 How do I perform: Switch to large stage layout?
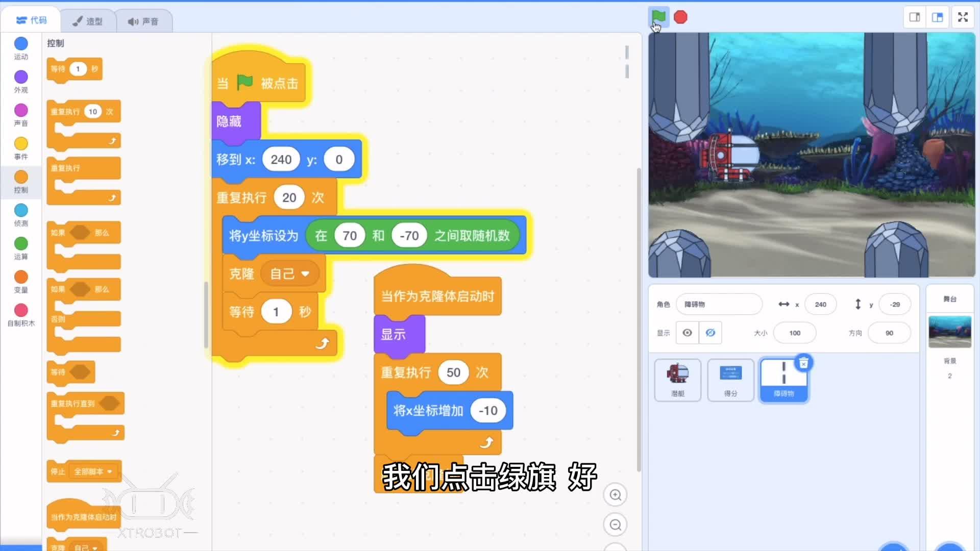click(938, 17)
